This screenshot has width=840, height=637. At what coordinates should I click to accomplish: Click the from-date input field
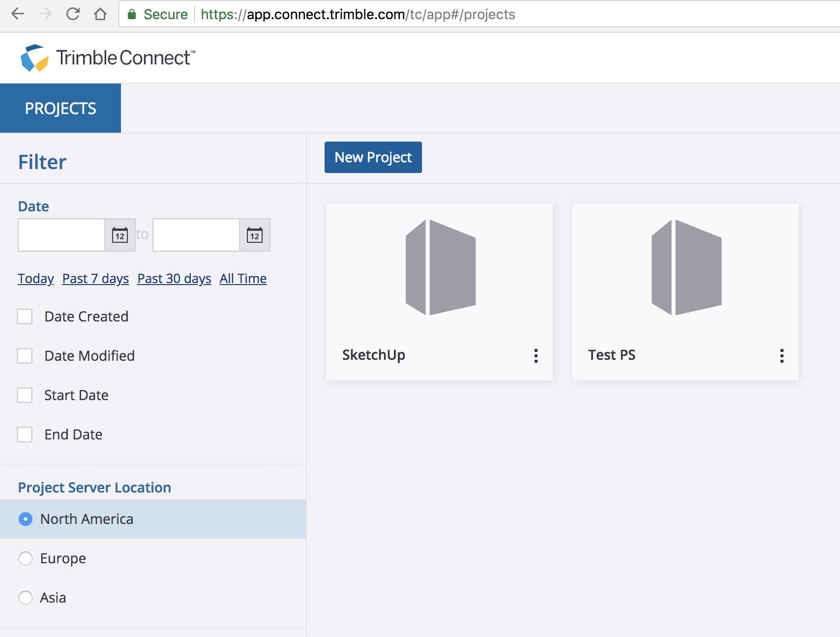coord(61,235)
